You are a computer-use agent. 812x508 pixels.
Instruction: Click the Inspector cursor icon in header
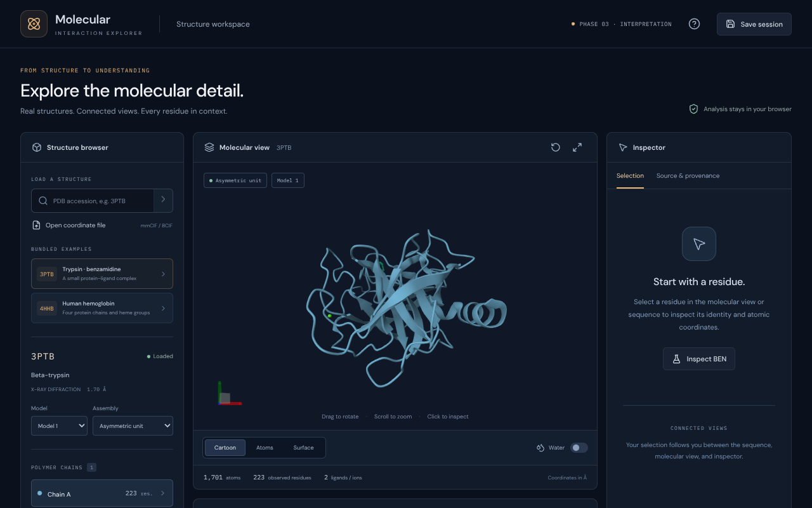tap(623, 147)
